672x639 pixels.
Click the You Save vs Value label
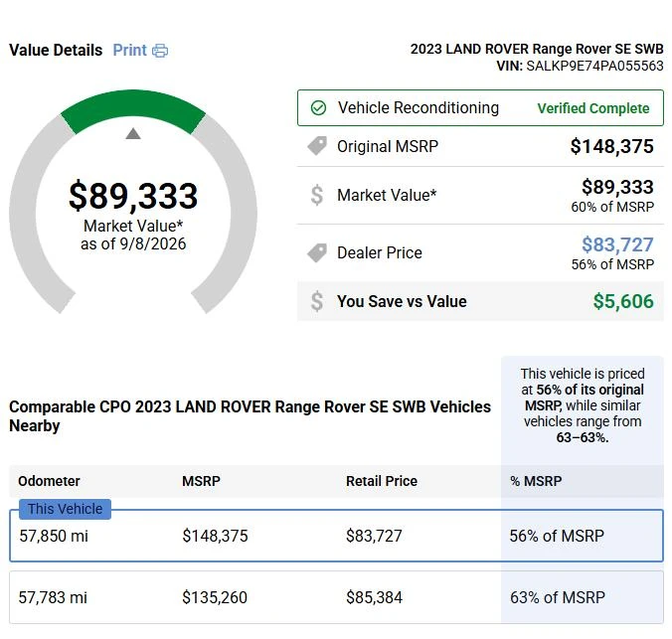(402, 301)
